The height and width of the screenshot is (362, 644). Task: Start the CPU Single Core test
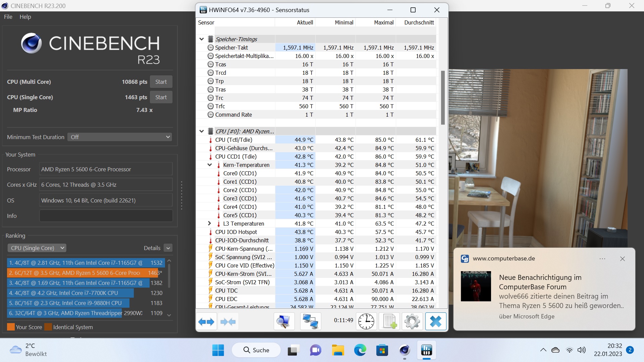[161, 97]
